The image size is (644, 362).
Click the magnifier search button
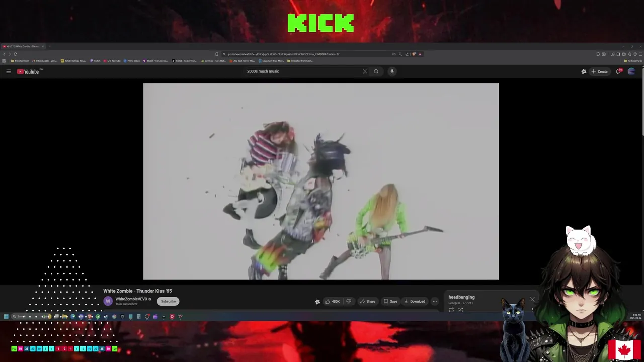pos(376,71)
